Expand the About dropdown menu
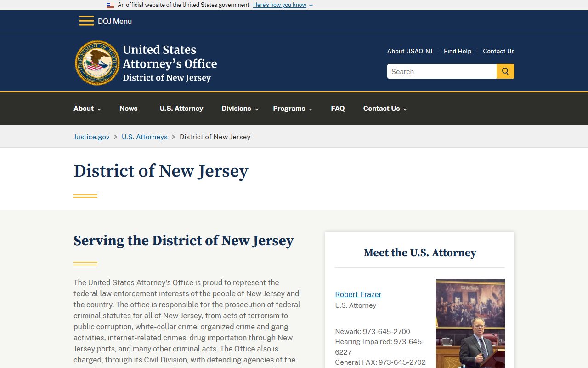The width and height of the screenshot is (588, 368). 87,109
